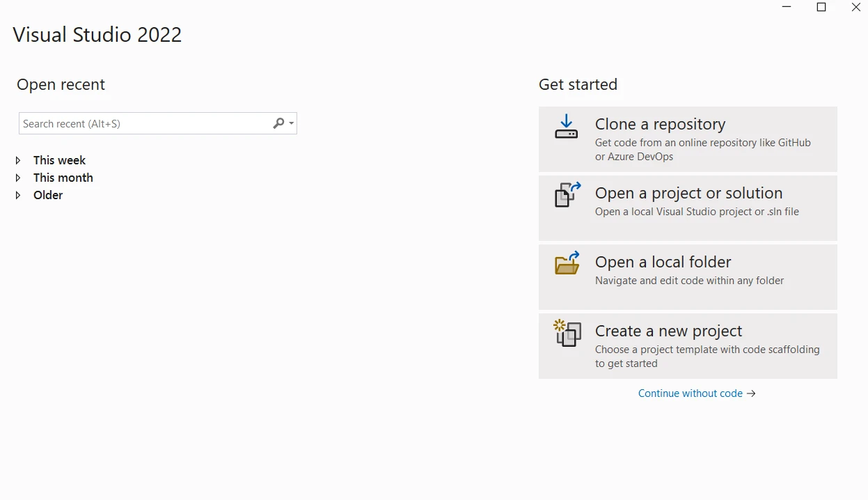Click the Clone a repository download icon
Screen dimensions: 868x500
click(x=566, y=127)
